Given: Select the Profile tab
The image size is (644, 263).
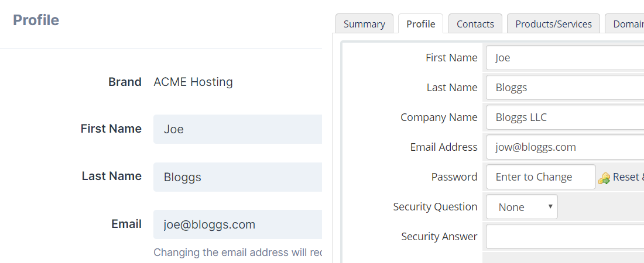Looking at the screenshot, I should click(420, 24).
